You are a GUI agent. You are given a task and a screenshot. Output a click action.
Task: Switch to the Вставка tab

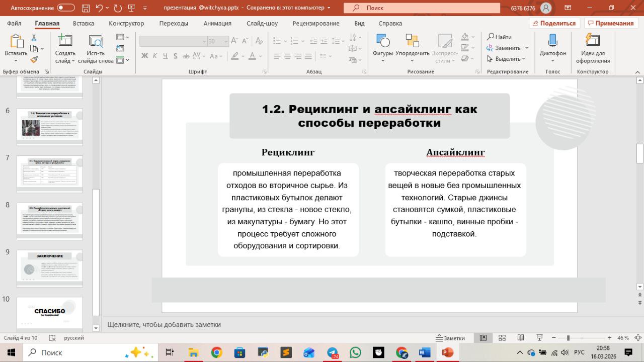pyautogui.click(x=84, y=23)
